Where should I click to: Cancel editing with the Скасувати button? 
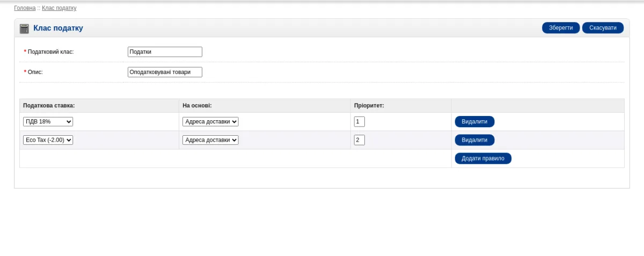tap(603, 28)
